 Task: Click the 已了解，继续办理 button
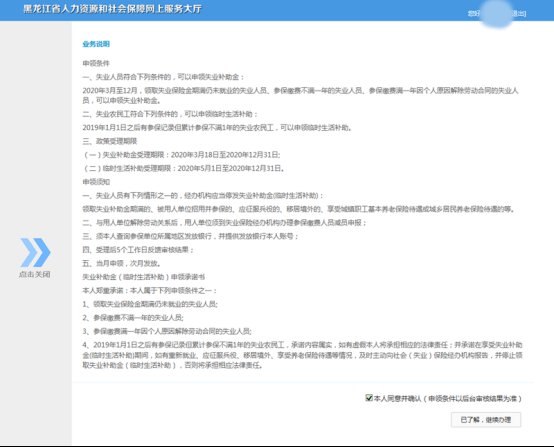click(x=486, y=420)
